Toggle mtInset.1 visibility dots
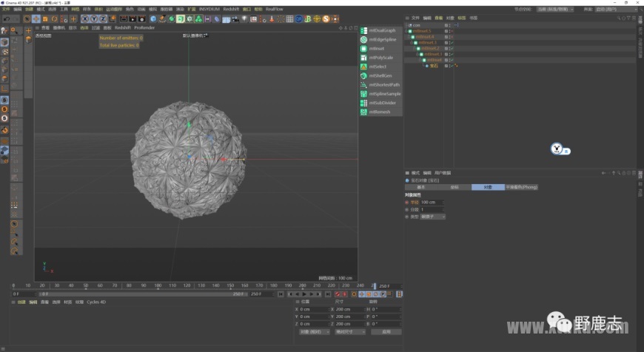 (449, 54)
